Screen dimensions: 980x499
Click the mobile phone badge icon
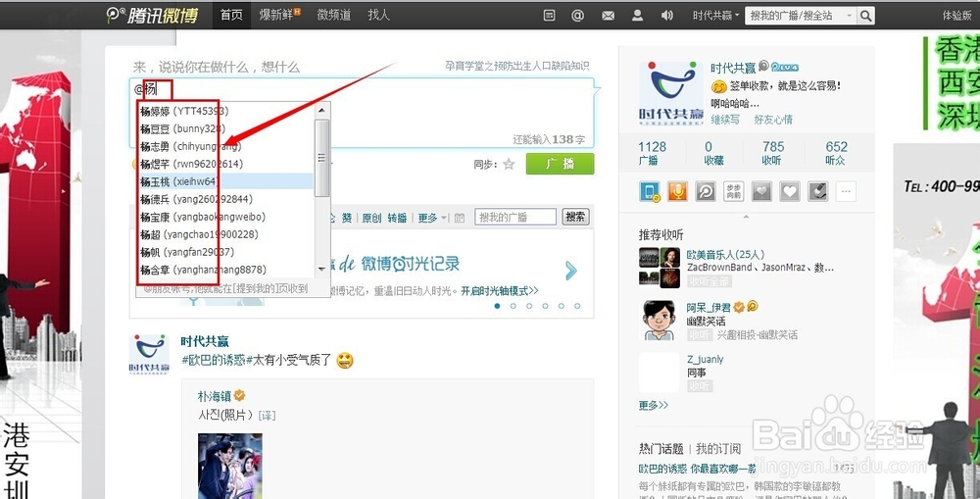click(650, 191)
